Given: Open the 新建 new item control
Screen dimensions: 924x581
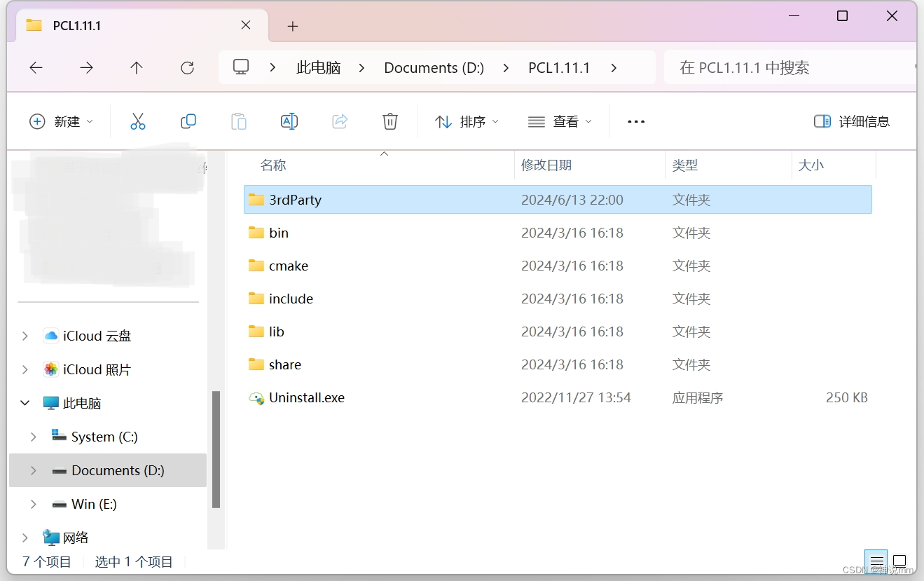Looking at the screenshot, I should [62, 121].
